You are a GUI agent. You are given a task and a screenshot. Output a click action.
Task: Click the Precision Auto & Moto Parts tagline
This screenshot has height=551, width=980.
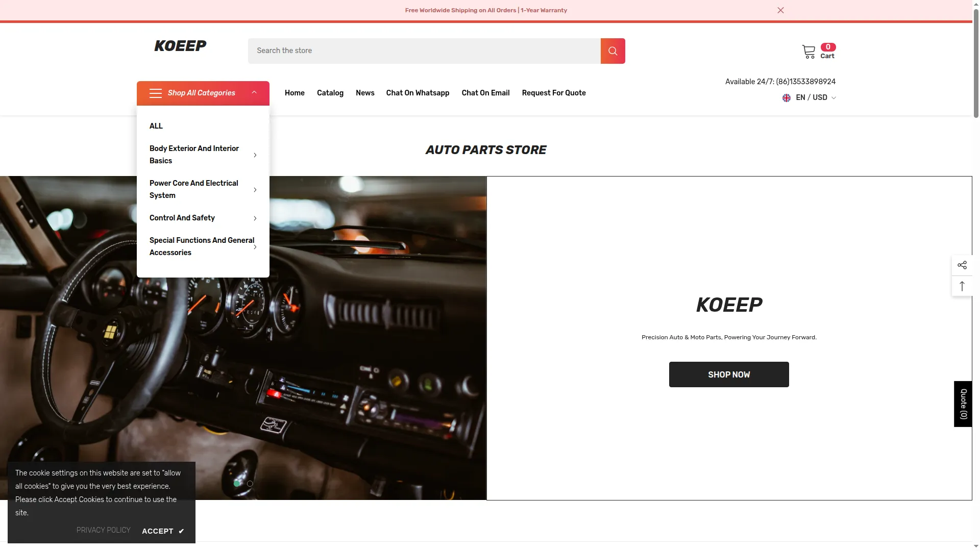click(x=729, y=337)
